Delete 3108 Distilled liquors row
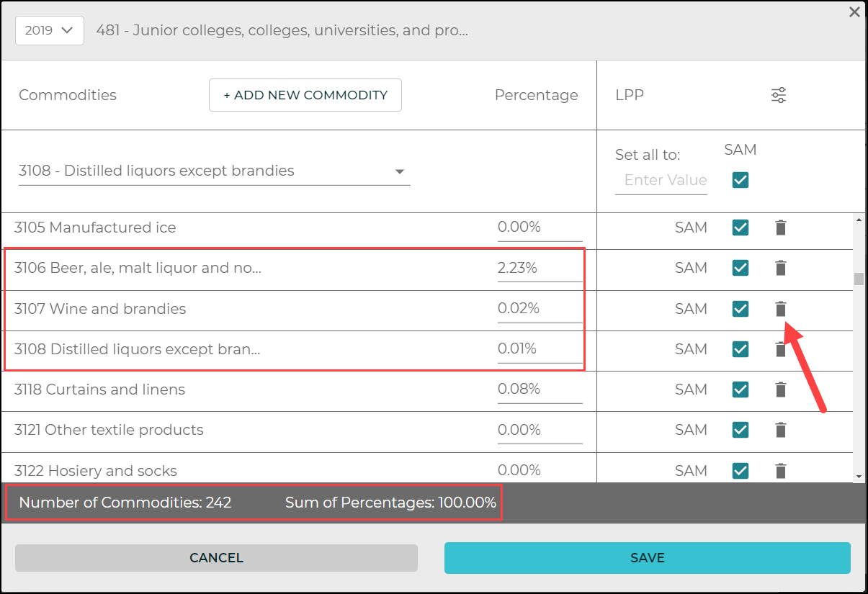The width and height of the screenshot is (868, 594). (780, 349)
